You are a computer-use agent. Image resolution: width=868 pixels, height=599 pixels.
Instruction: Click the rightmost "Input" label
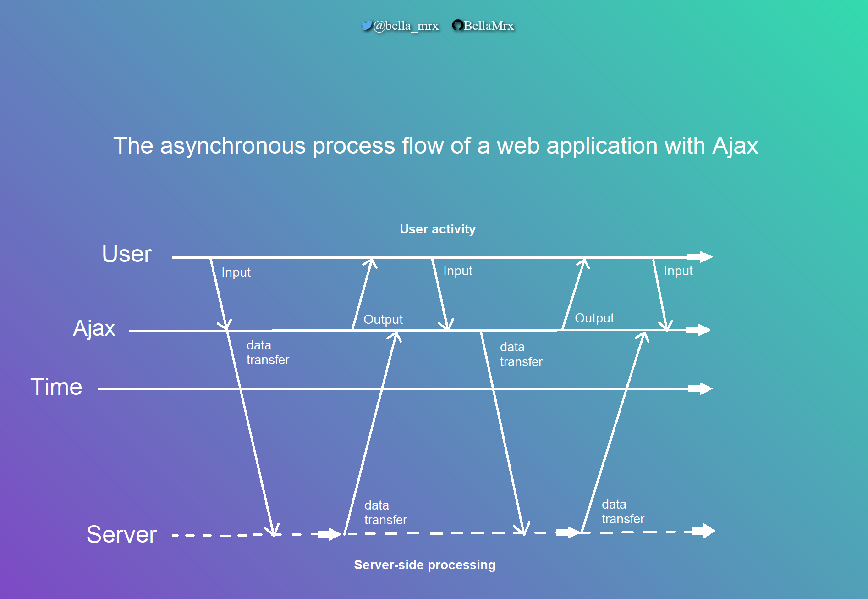(678, 271)
